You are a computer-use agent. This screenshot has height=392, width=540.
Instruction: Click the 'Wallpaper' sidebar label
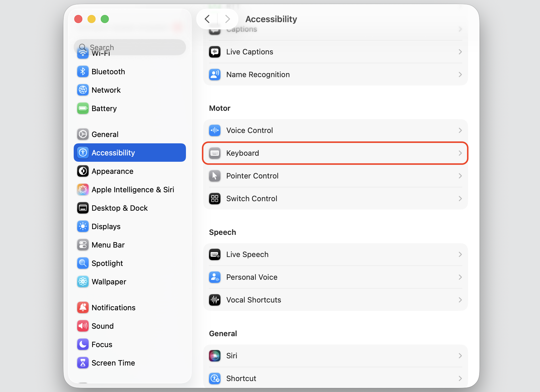click(109, 282)
